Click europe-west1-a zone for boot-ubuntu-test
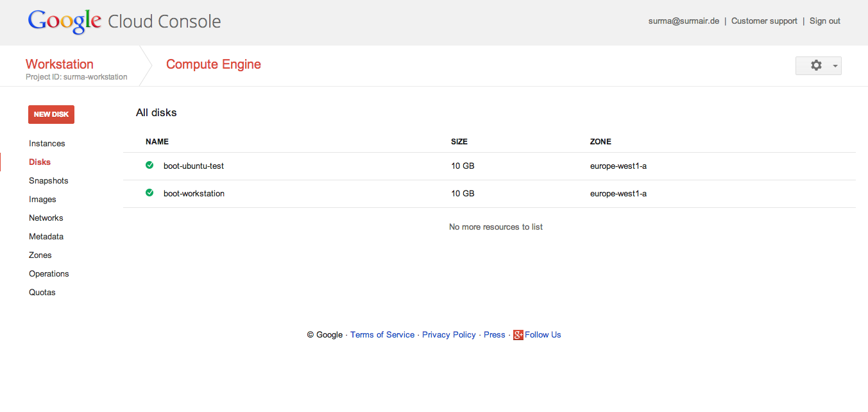This screenshot has width=868, height=412. (x=618, y=166)
